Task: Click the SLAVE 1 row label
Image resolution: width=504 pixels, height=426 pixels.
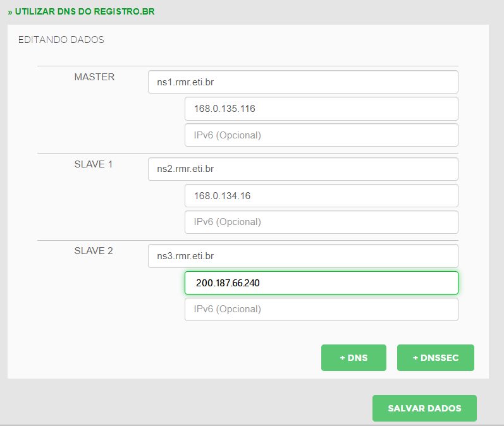Action: coord(93,164)
